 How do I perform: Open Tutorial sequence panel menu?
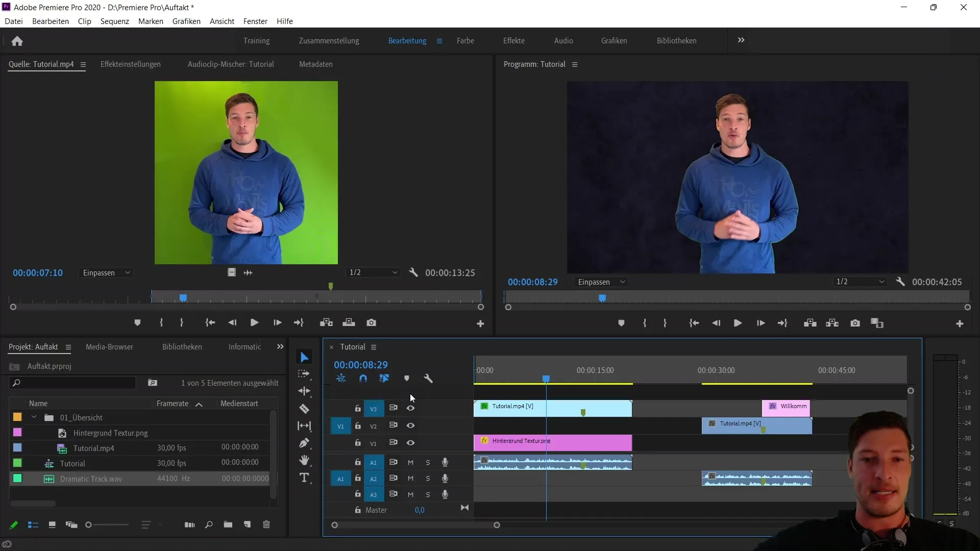[374, 347]
